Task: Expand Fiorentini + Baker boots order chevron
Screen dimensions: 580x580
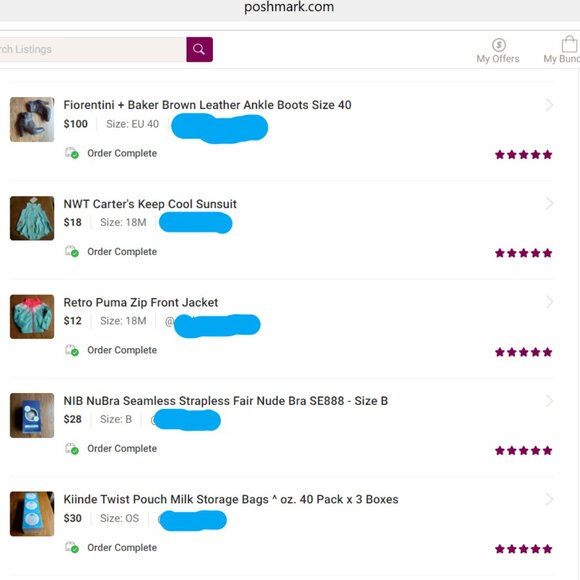Action: 549,105
